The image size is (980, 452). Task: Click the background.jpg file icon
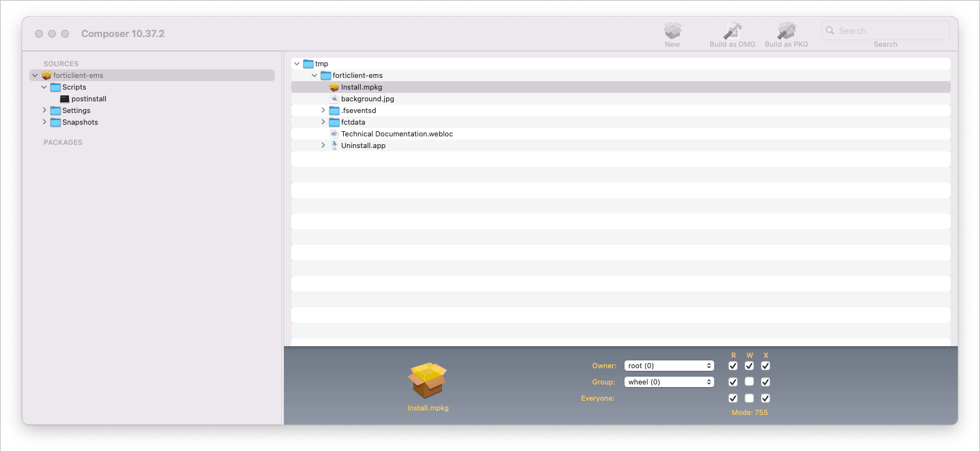(x=334, y=99)
